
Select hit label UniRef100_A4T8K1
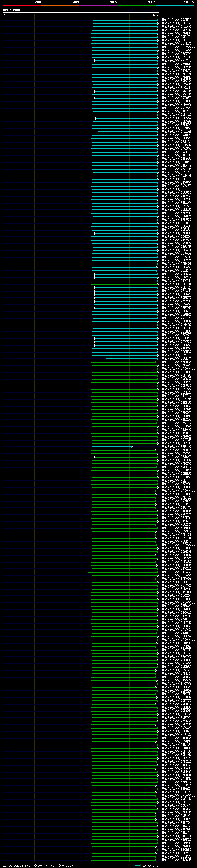click(x=177, y=572)
